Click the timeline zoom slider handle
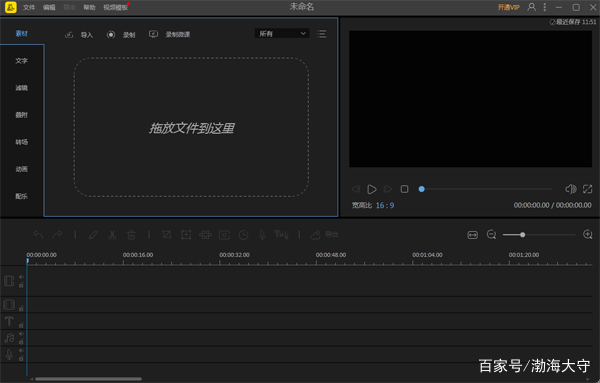This screenshot has height=383, width=600. pos(522,235)
